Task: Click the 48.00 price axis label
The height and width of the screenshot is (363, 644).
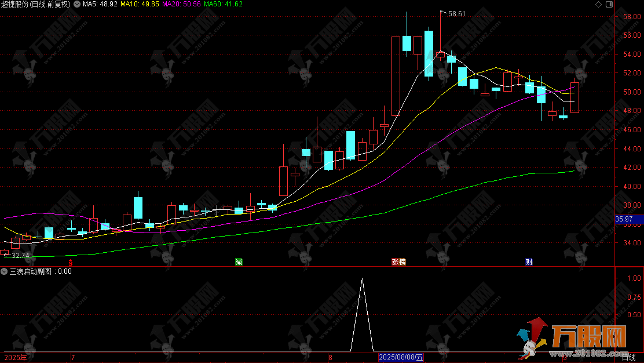Action: click(632, 111)
